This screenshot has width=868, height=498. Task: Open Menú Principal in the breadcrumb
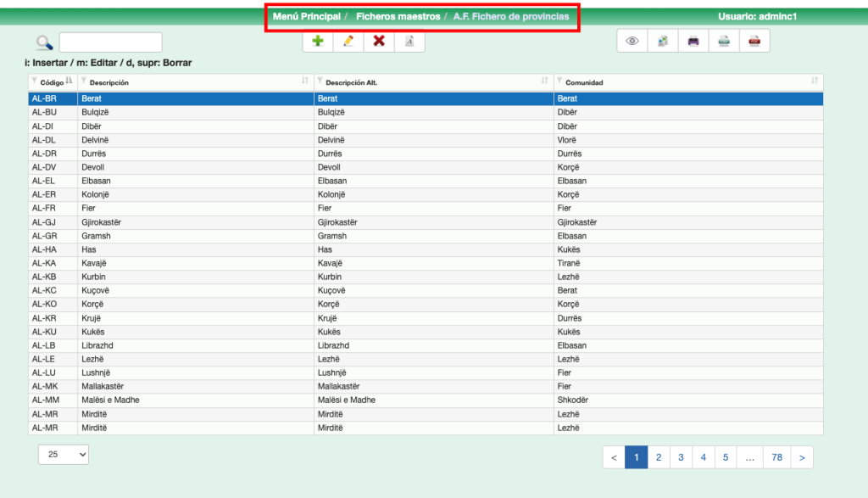pos(307,17)
